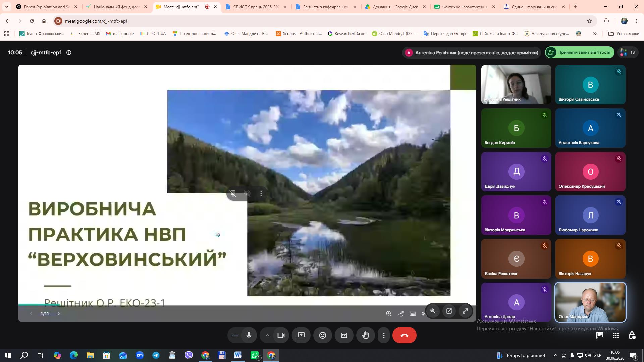
Task: Click the slide zoom magnifier in slide bar
Action: coord(389,314)
